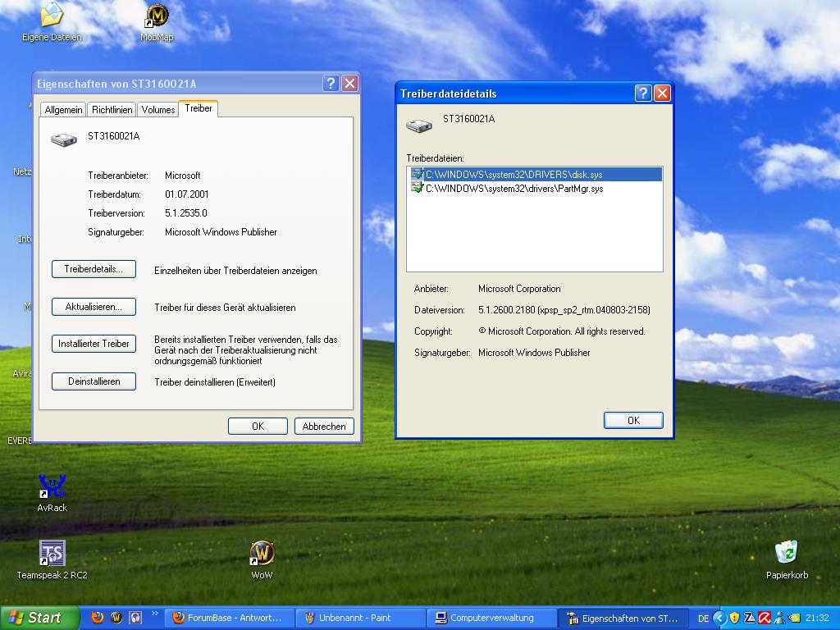
Task: Close the Treiberdateidetails dialog
Action: pos(662,94)
